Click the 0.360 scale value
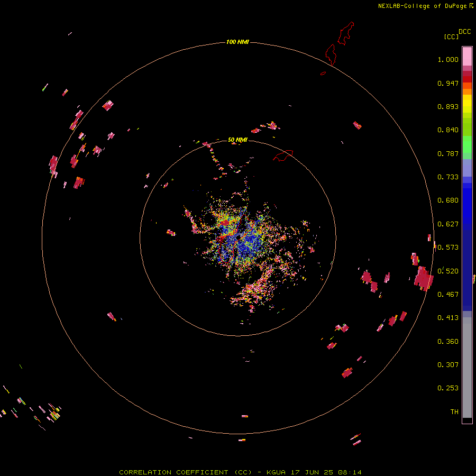476x476 pixels. pos(448,342)
